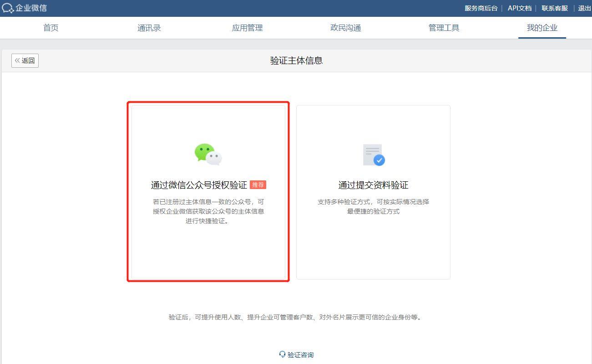Choose 通过提交资料验证 option

pos(373,192)
